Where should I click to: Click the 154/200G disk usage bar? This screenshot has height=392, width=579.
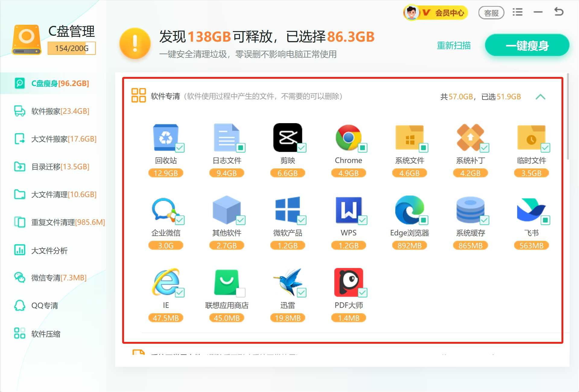pyautogui.click(x=72, y=48)
